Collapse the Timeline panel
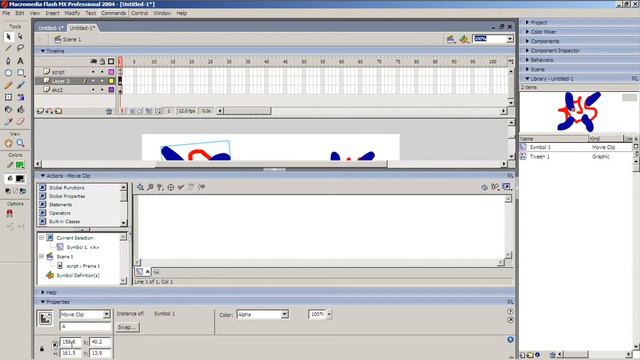The image size is (640, 360). 42,51
